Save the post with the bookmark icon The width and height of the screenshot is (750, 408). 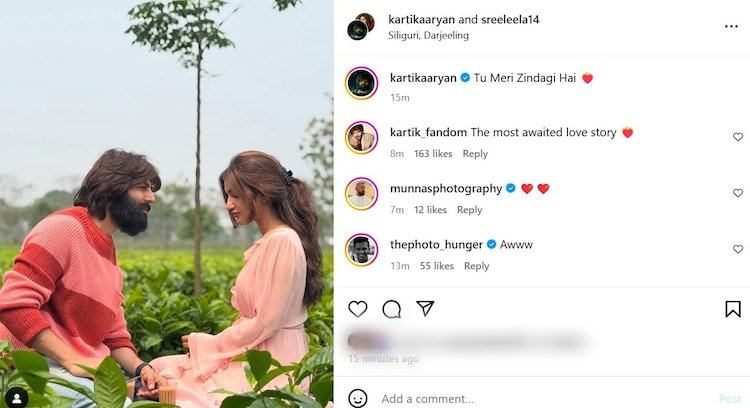[x=733, y=309]
